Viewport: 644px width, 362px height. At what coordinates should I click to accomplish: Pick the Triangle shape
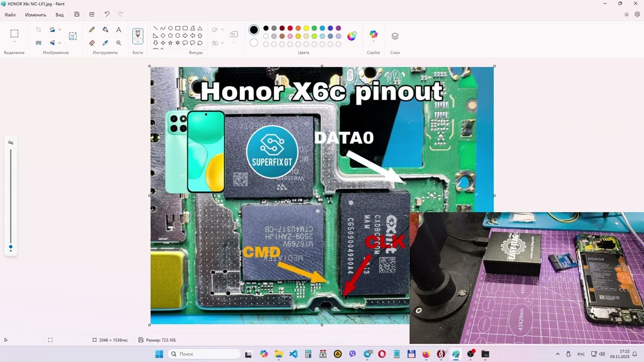[200, 28]
